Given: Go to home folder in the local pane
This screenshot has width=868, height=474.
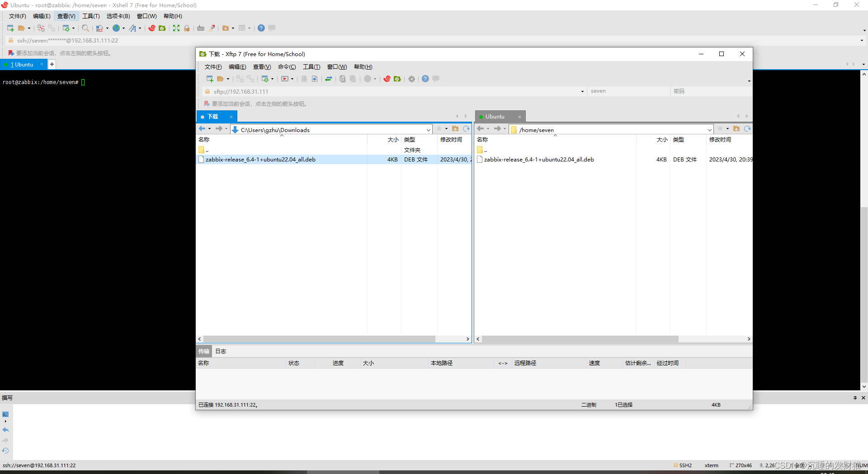Looking at the screenshot, I should click(455, 129).
